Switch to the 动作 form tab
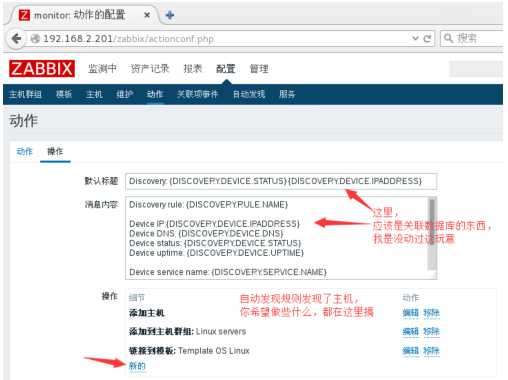 24,151
